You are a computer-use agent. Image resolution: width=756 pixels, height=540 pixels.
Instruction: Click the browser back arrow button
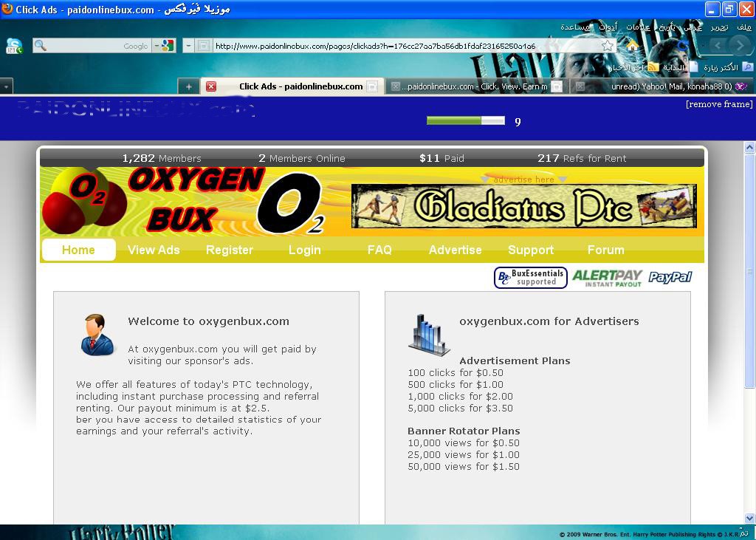[x=738, y=46]
